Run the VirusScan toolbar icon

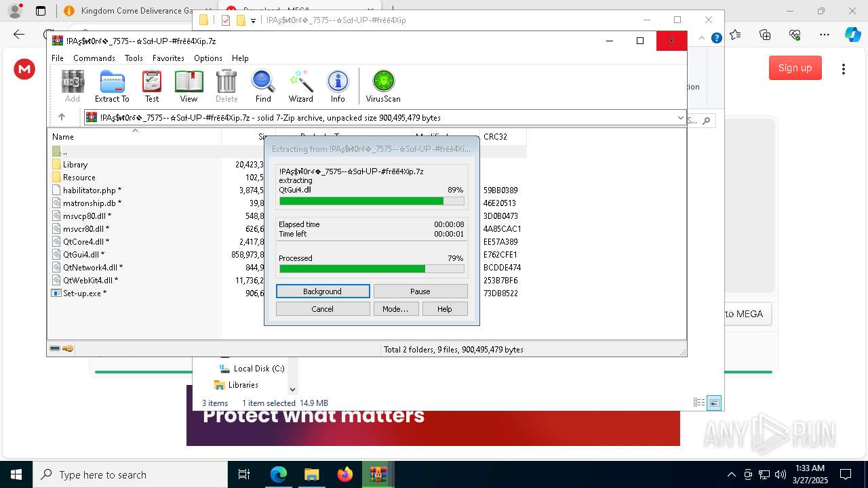click(x=383, y=86)
